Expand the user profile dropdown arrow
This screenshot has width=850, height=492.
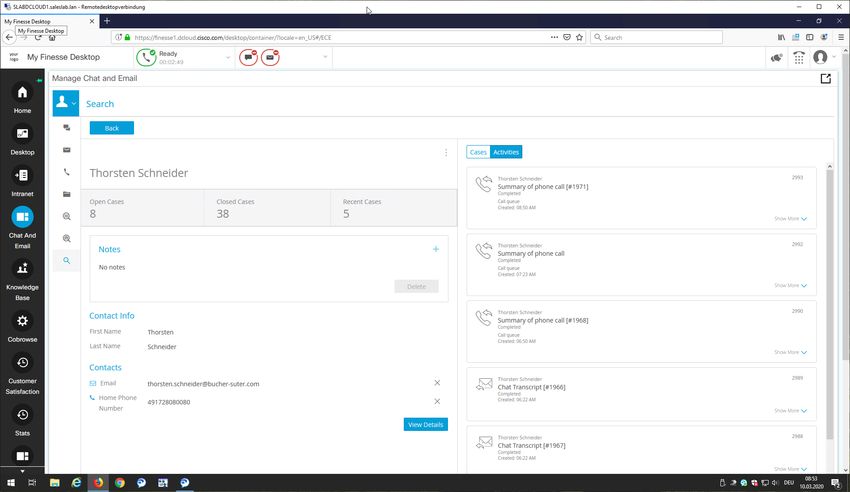coord(834,57)
